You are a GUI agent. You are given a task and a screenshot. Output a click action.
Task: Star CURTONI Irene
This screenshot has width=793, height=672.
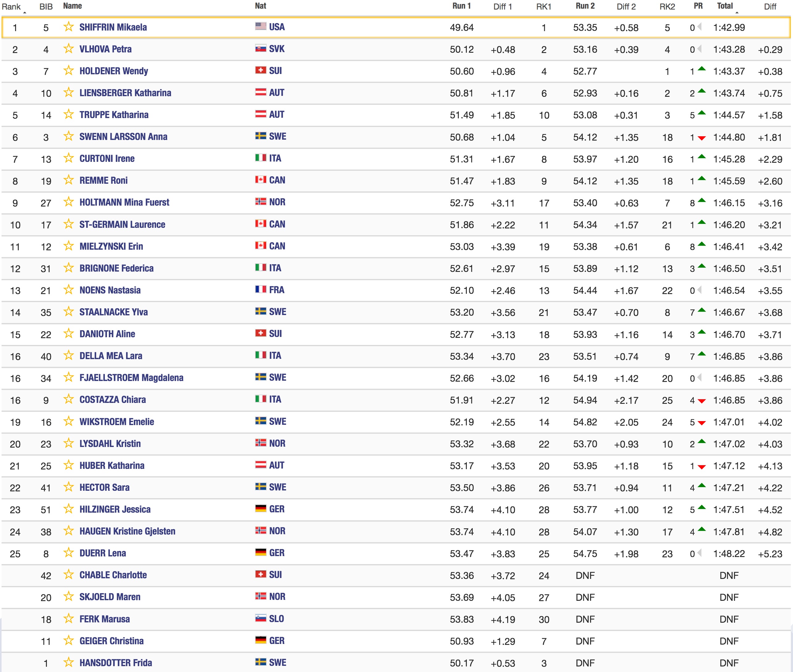pos(68,158)
